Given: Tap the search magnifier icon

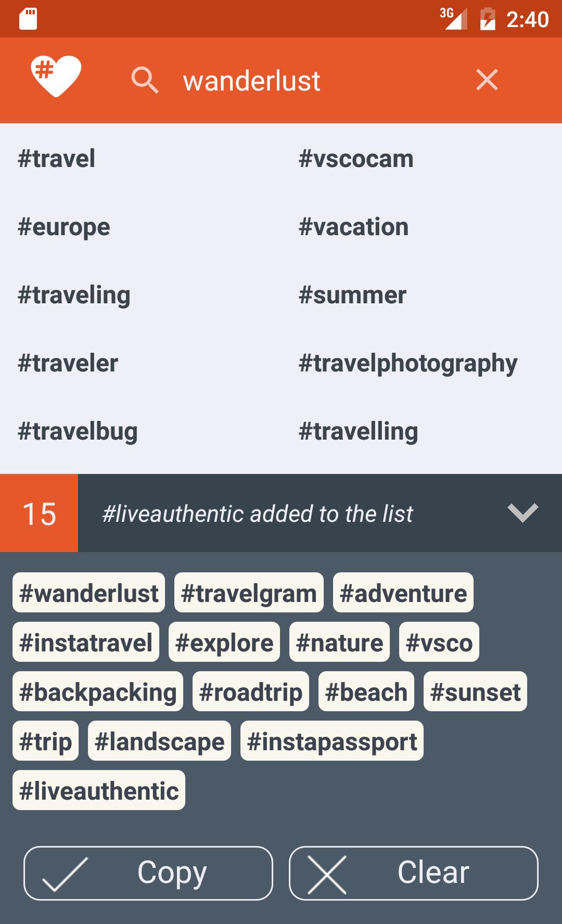Looking at the screenshot, I should [x=145, y=80].
